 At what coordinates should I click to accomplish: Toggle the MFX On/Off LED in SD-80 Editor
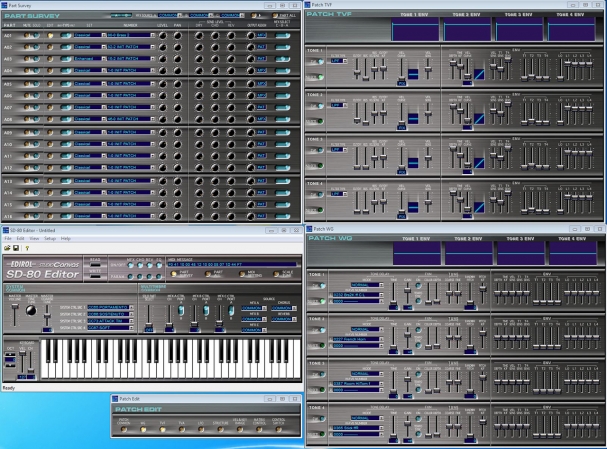(130, 265)
